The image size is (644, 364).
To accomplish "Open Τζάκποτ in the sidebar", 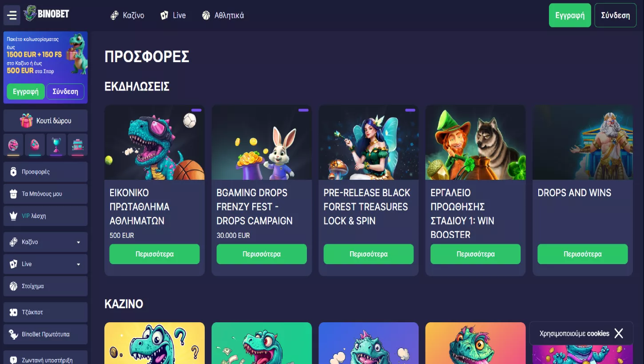I will coord(45,313).
